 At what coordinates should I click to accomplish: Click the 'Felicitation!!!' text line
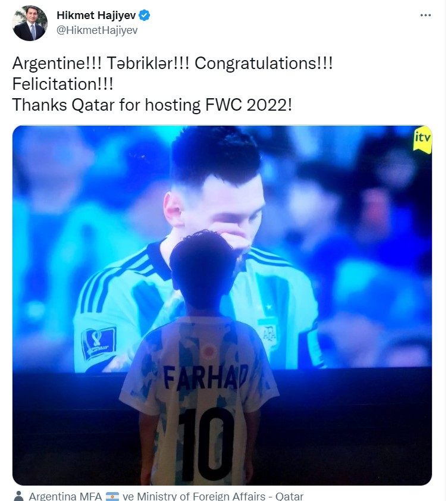click(62, 84)
